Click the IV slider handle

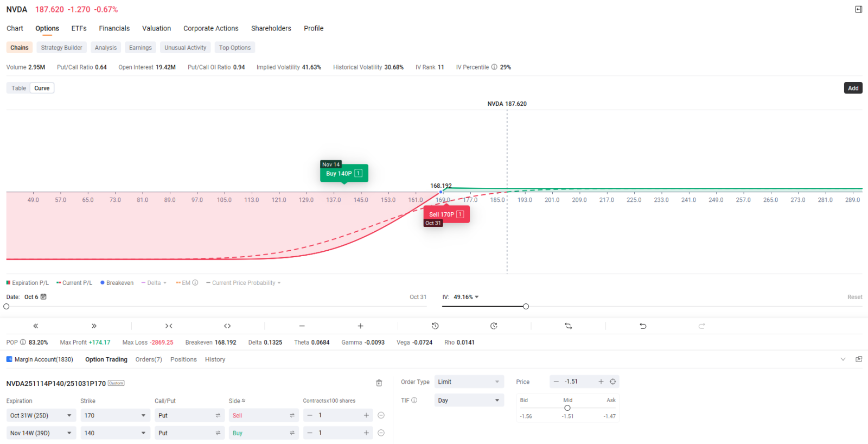click(x=526, y=307)
